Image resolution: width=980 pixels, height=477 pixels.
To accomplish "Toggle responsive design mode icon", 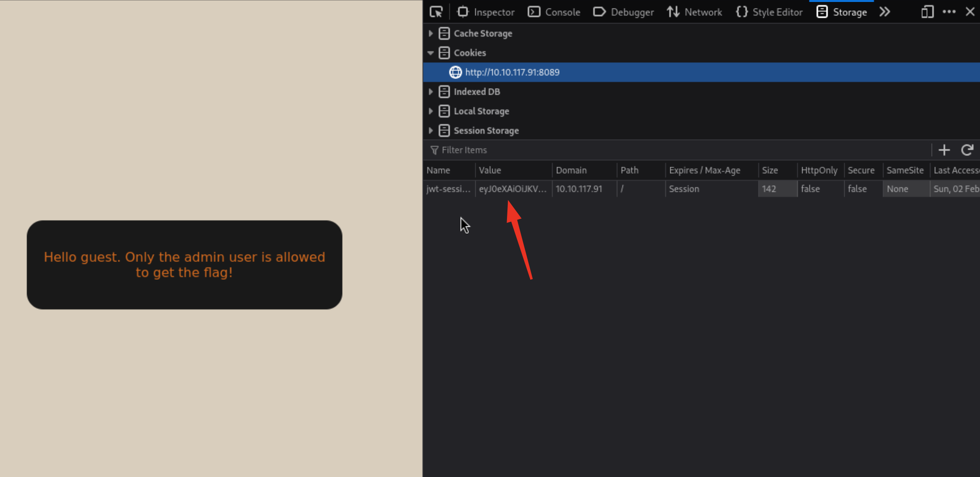I will tap(927, 12).
